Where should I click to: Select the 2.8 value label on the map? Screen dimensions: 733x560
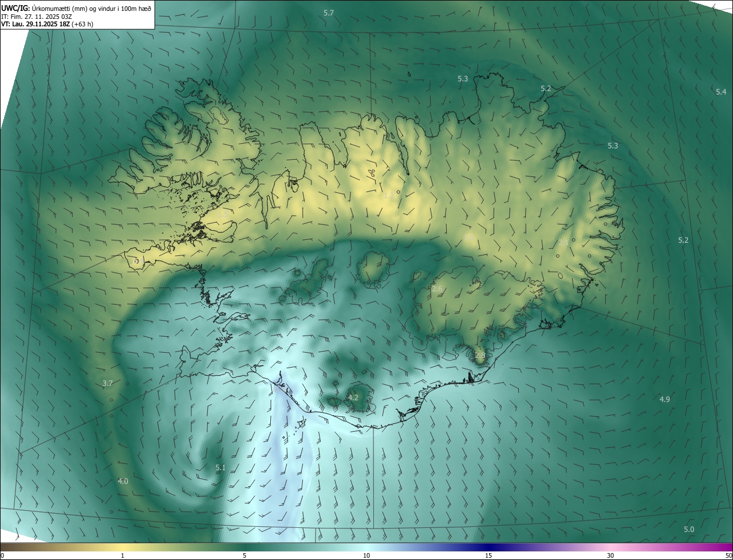(x=480, y=355)
